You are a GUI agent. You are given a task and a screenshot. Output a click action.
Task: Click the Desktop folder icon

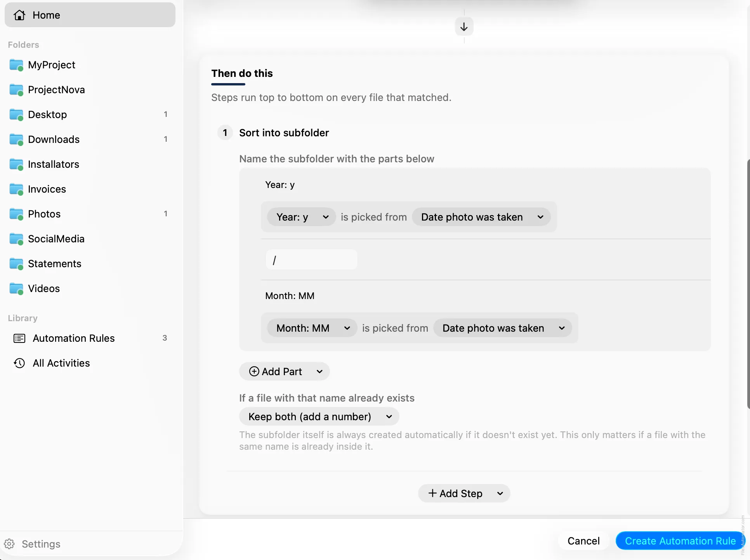tap(16, 115)
